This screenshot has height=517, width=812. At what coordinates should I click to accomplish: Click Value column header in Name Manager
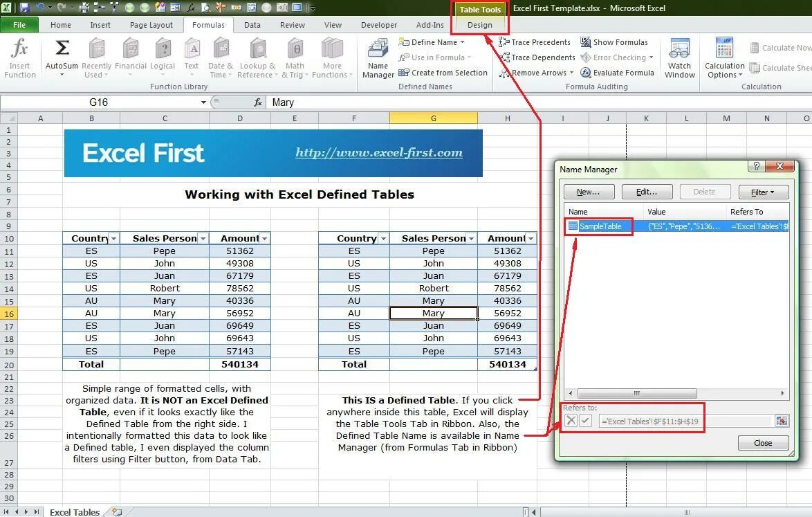click(x=685, y=211)
